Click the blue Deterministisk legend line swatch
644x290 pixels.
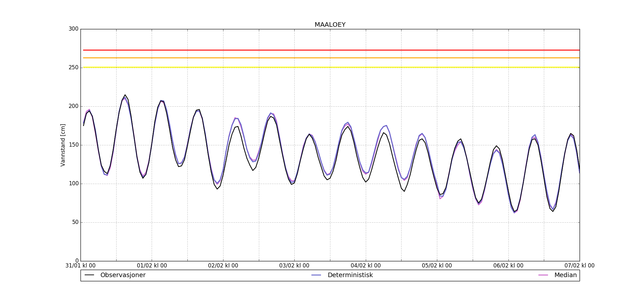click(x=316, y=275)
